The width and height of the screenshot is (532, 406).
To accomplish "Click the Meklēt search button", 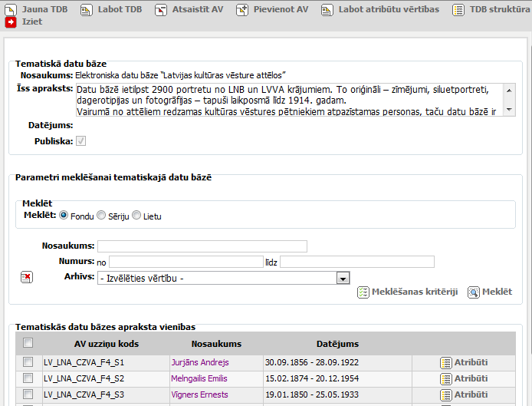I will point(490,292).
